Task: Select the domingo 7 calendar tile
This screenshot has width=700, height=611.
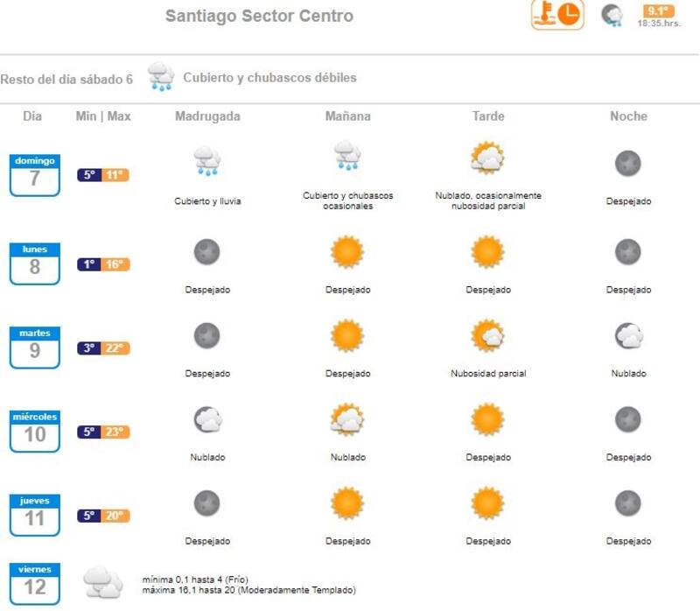Action: tap(35, 174)
